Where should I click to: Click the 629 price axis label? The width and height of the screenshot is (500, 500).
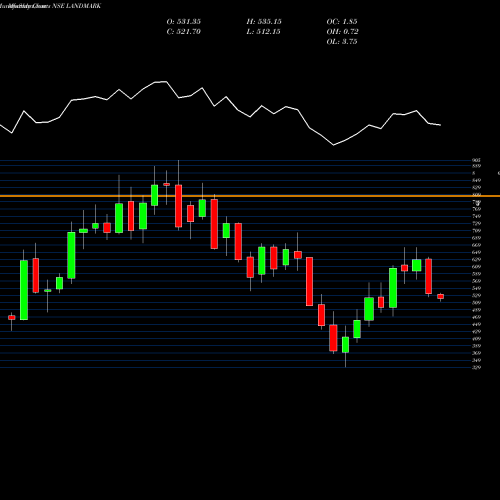pos(477,259)
